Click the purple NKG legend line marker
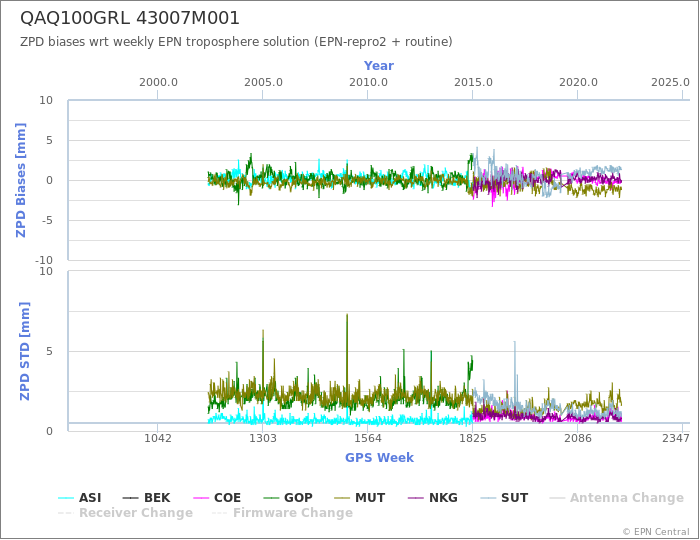The height and width of the screenshot is (540, 700). [416, 498]
